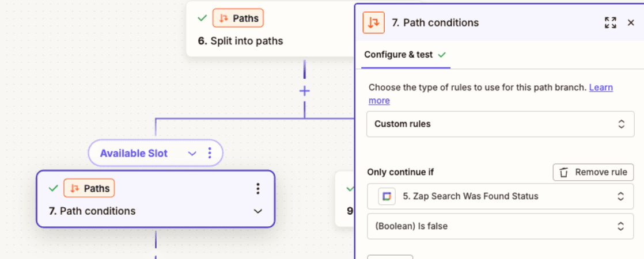Viewport: 644px width, 259px height.
Task: Click the Paths icon in the panel header
Action: tap(373, 22)
